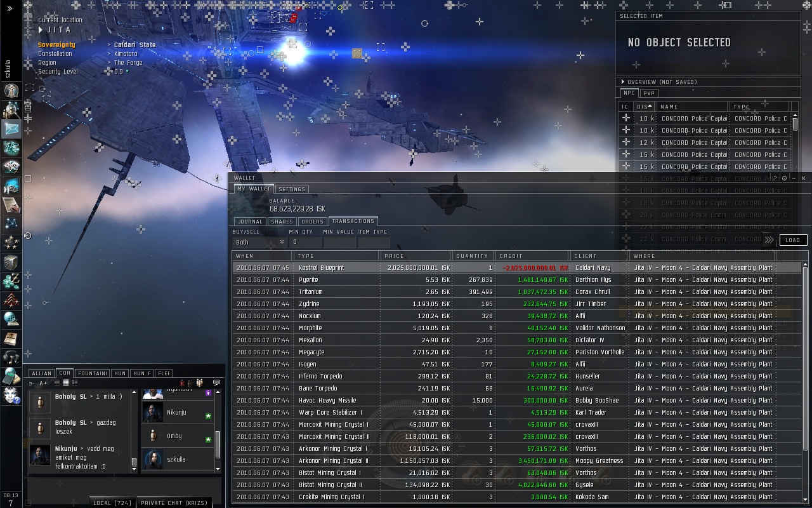Switch to the Journal tab in Wallet
Screen dimensions: 812x508
(x=250, y=222)
